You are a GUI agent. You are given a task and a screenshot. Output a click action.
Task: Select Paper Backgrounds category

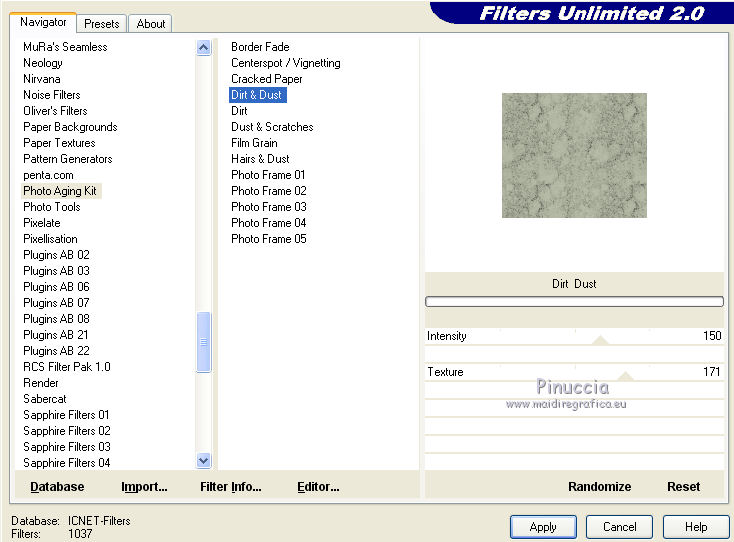click(70, 127)
